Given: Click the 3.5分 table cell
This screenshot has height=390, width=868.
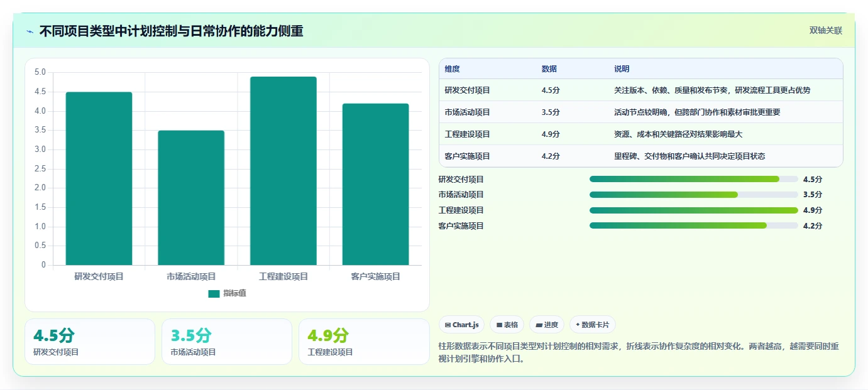Looking at the screenshot, I should point(551,112).
